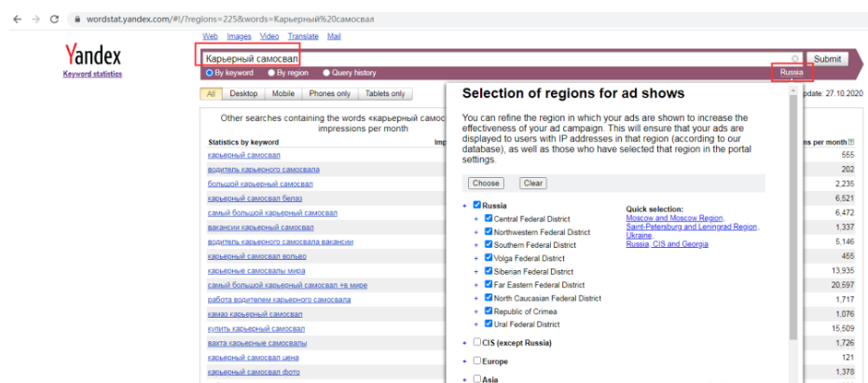Switch to the Phones only tab
Screen dimensions: 868x383
pyautogui.click(x=330, y=93)
